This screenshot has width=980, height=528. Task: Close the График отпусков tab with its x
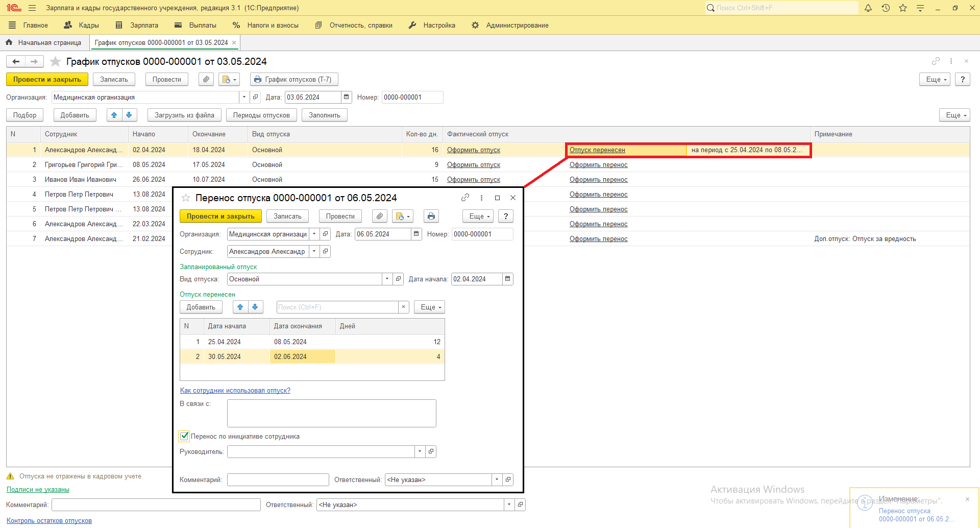[x=234, y=43]
